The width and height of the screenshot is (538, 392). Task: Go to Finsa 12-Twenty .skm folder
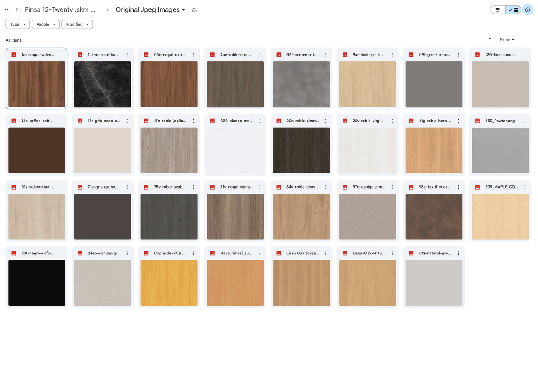click(x=60, y=10)
